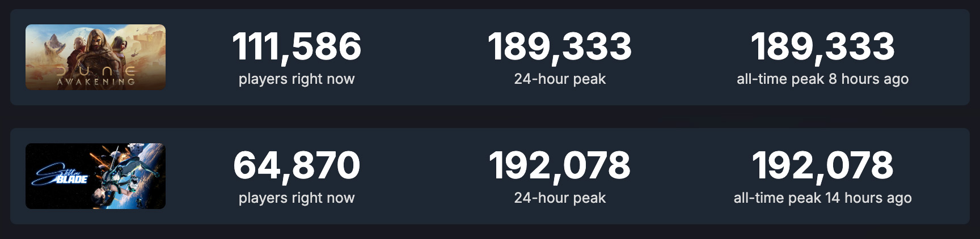The height and width of the screenshot is (239, 980).
Task: Click Stellar Blade's all-time peak number 192,078
Action: (822, 165)
